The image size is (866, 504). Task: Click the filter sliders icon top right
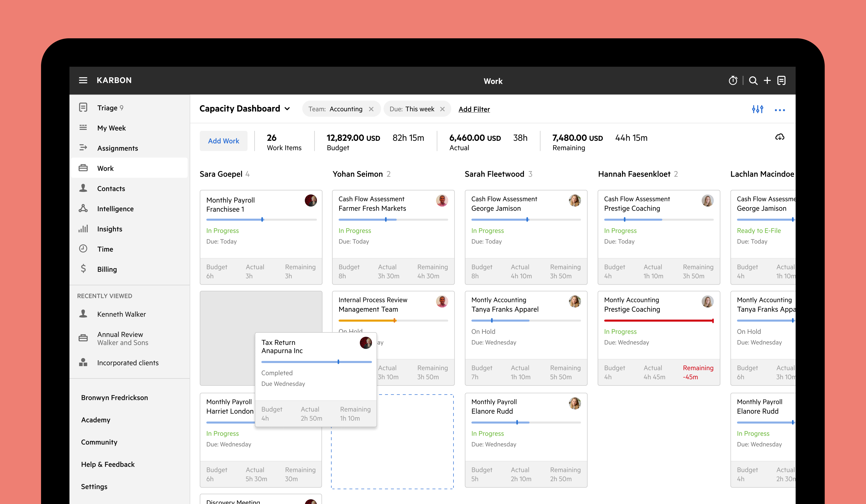(x=757, y=109)
